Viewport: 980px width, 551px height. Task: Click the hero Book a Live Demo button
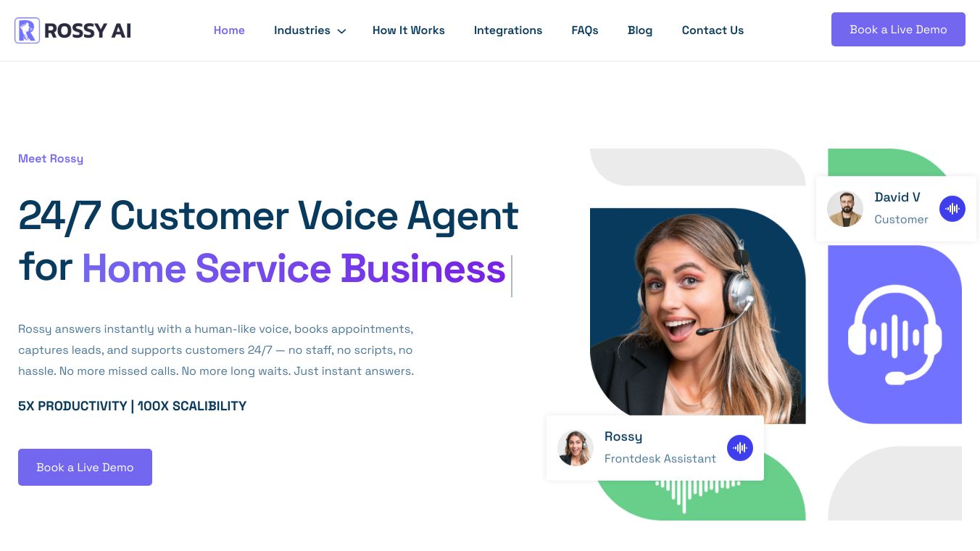pyautogui.click(x=85, y=467)
